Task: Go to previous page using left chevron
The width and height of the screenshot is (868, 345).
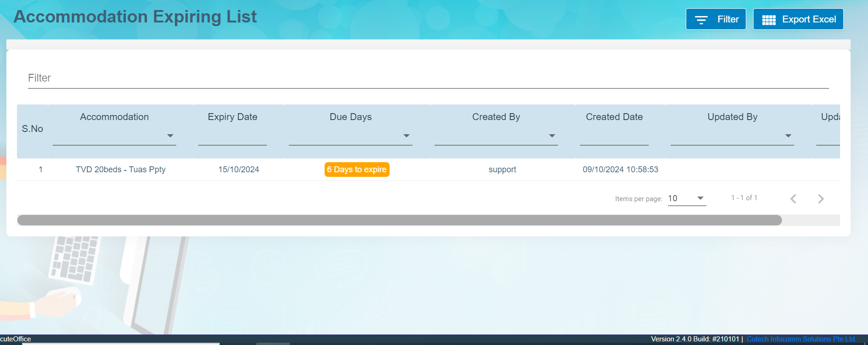Action: pyautogui.click(x=793, y=199)
